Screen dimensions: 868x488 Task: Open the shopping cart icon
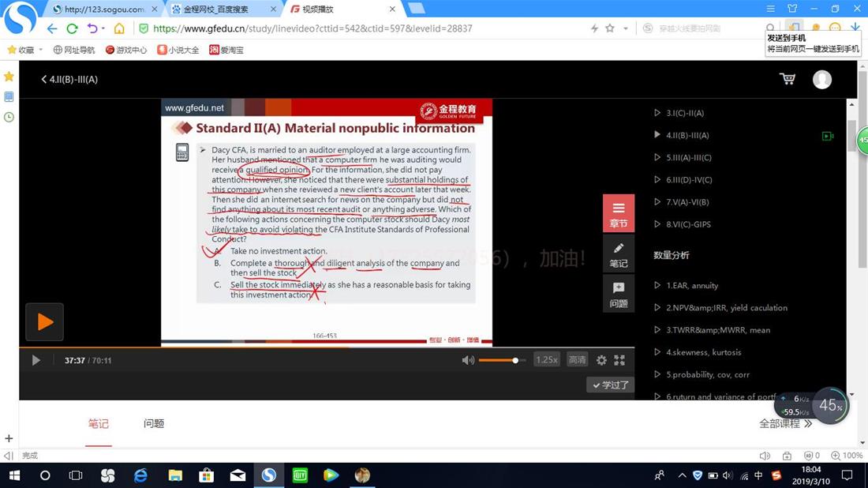click(x=788, y=79)
